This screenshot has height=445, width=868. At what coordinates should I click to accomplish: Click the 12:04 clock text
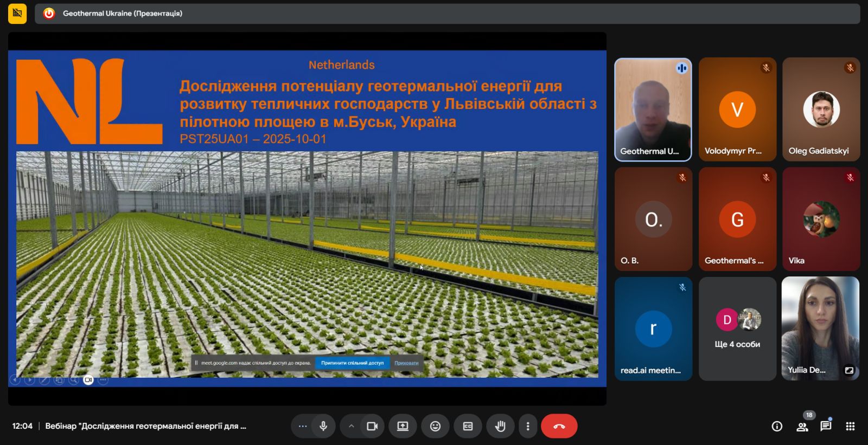tap(22, 426)
